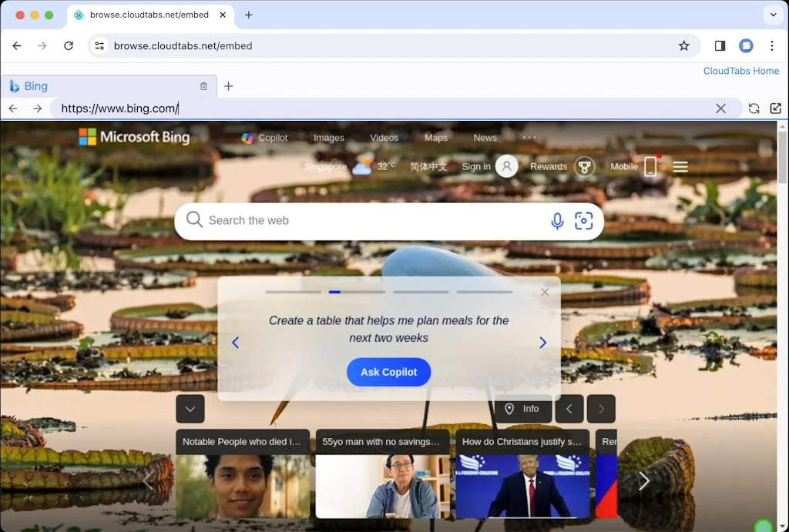Expand more Bing navigation options ellipsis

[x=529, y=138]
